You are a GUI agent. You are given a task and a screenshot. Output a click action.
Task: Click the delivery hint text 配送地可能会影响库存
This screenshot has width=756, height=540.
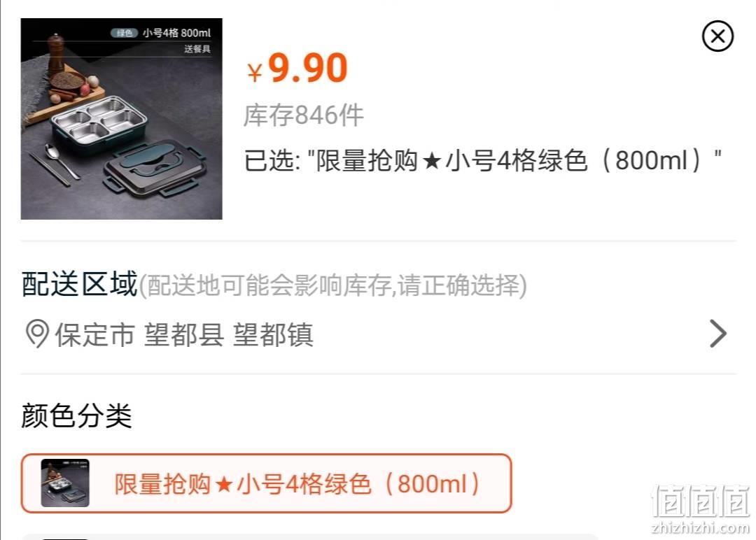[x=332, y=285]
